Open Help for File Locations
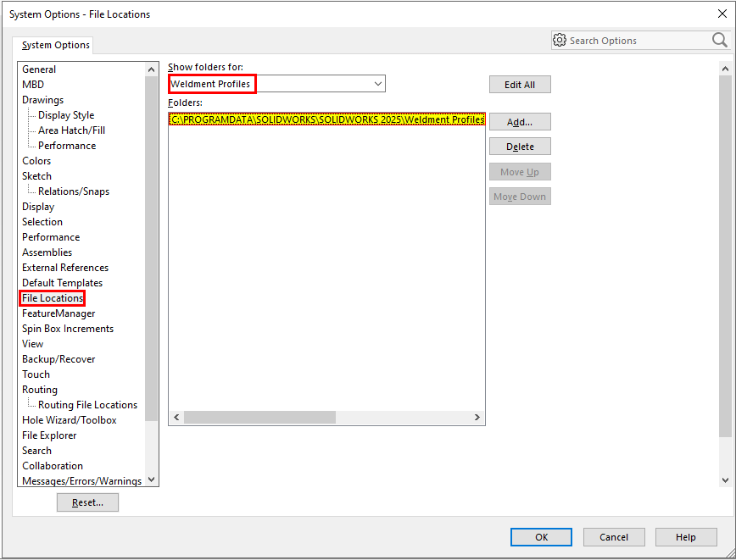 pyautogui.click(x=686, y=537)
